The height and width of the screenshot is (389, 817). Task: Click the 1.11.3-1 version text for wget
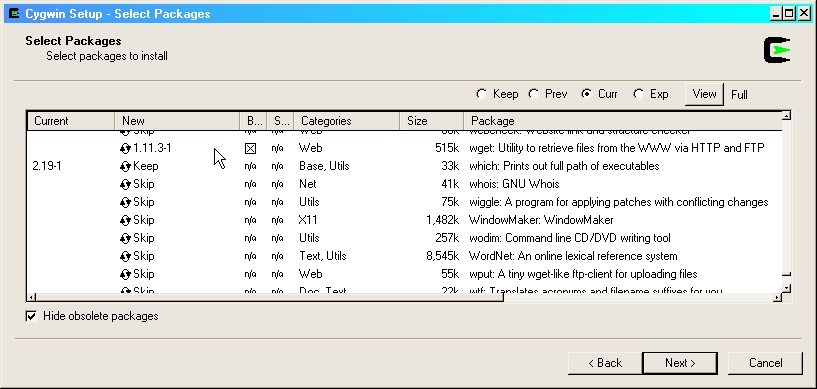coord(152,148)
